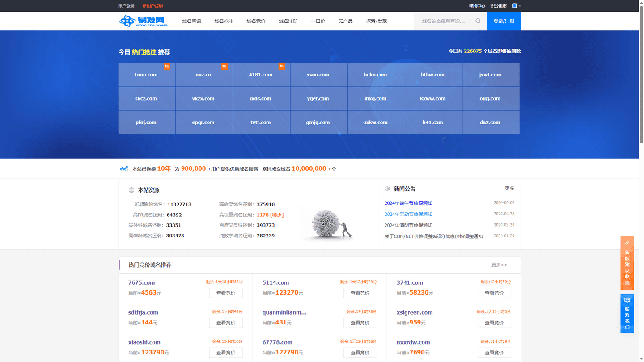Open the 一口价 menu

pos(318,21)
